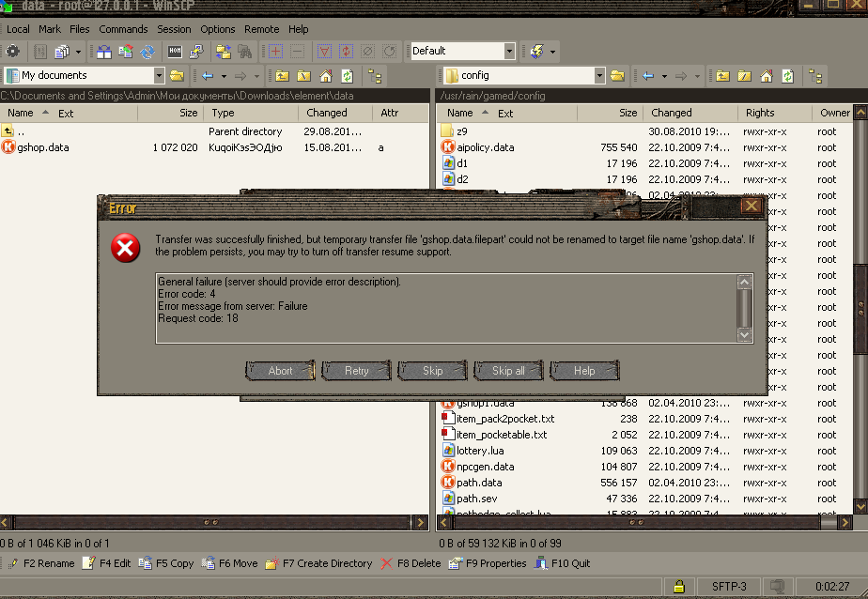Click the Unselect Files minus icon

point(297,52)
